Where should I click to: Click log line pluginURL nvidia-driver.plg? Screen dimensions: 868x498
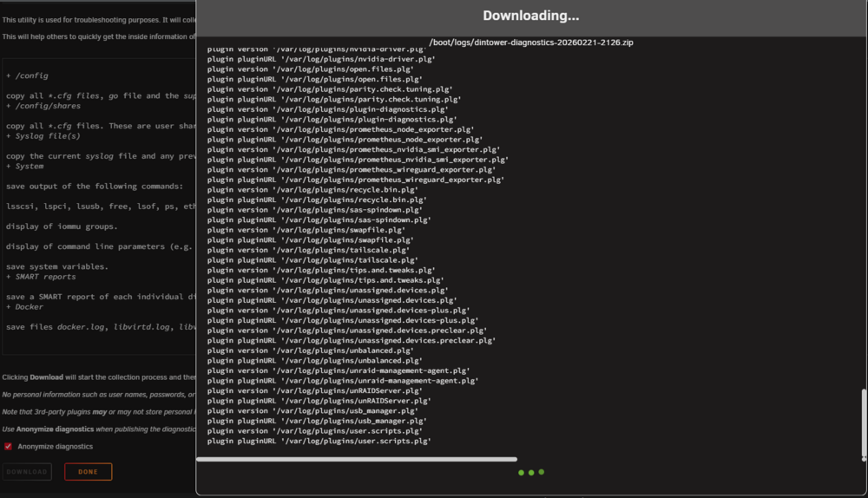[x=321, y=59]
